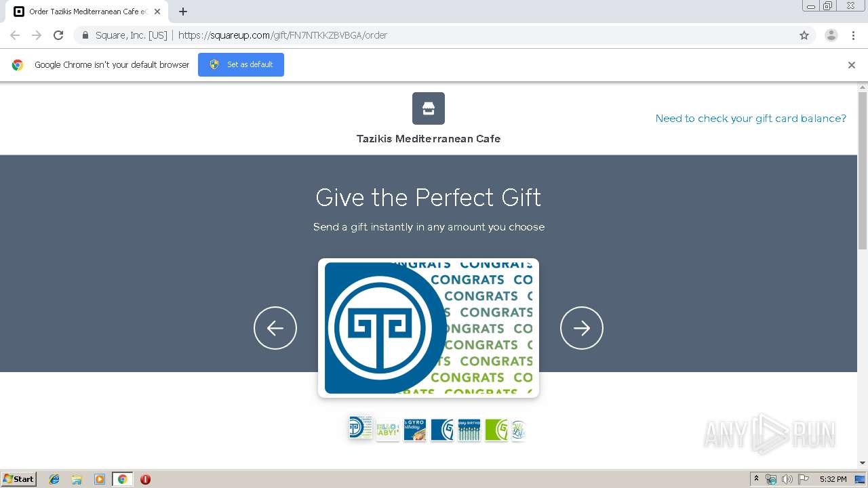Click the Chrome taskbar button
This screenshot has width=868, height=488.
pos(122,479)
